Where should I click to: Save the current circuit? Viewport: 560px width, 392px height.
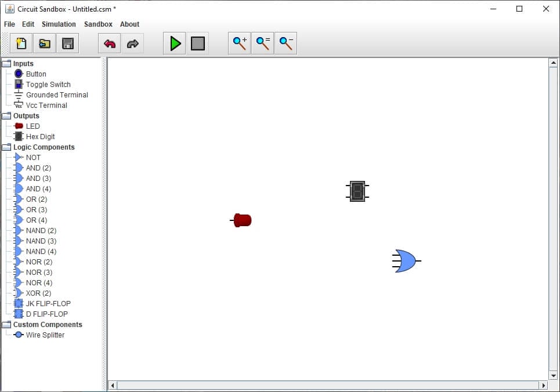tap(68, 43)
